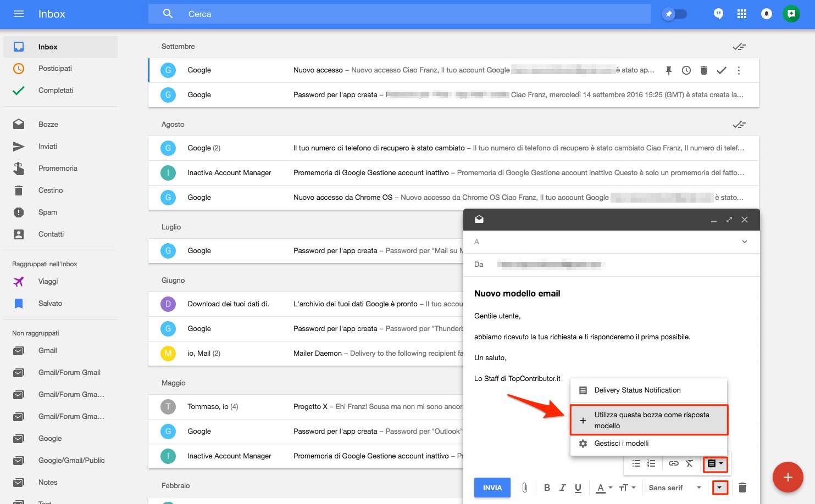815x504 pixels.
Task: Open Spam folder
Action: pos(60,212)
